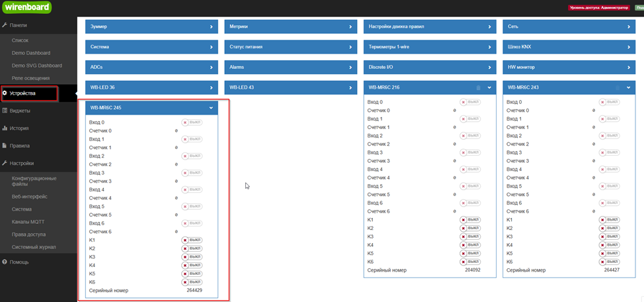
Task: Collapse the WB-MR6C 243 card
Action: (x=628, y=87)
